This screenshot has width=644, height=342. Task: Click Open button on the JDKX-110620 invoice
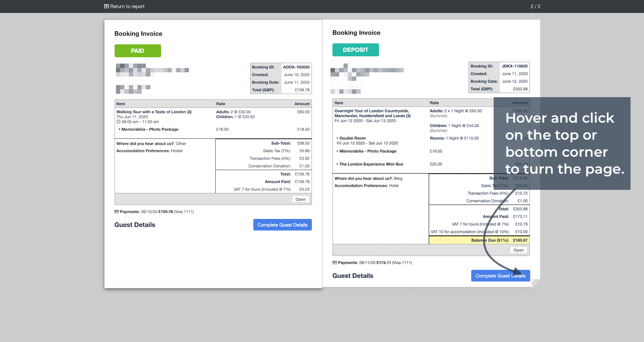519,250
